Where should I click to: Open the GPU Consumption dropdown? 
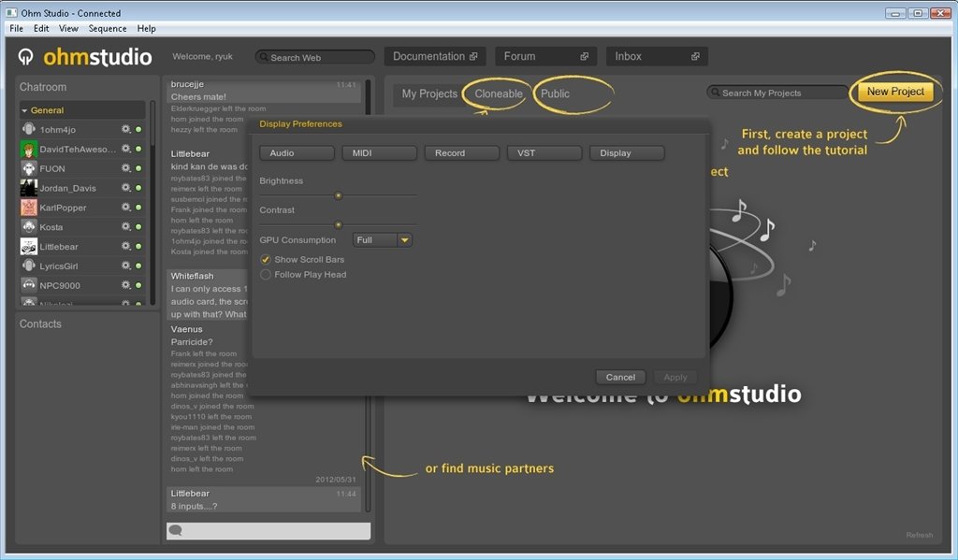pos(383,240)
